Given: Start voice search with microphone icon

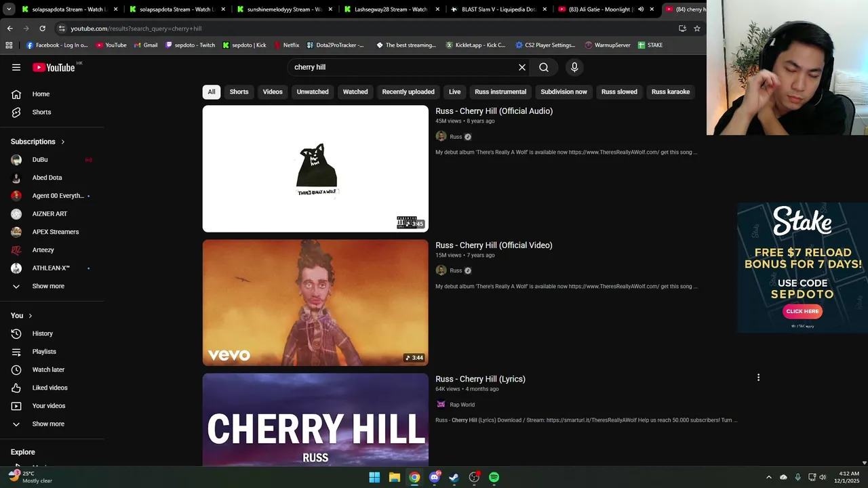Looking at the screenshot, I should [x=574, y=67].
